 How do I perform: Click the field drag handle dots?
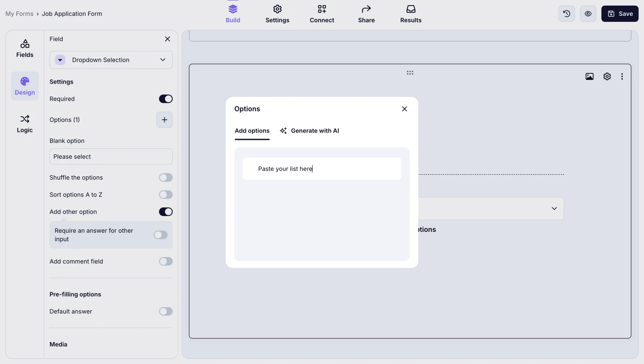[410, 73]
